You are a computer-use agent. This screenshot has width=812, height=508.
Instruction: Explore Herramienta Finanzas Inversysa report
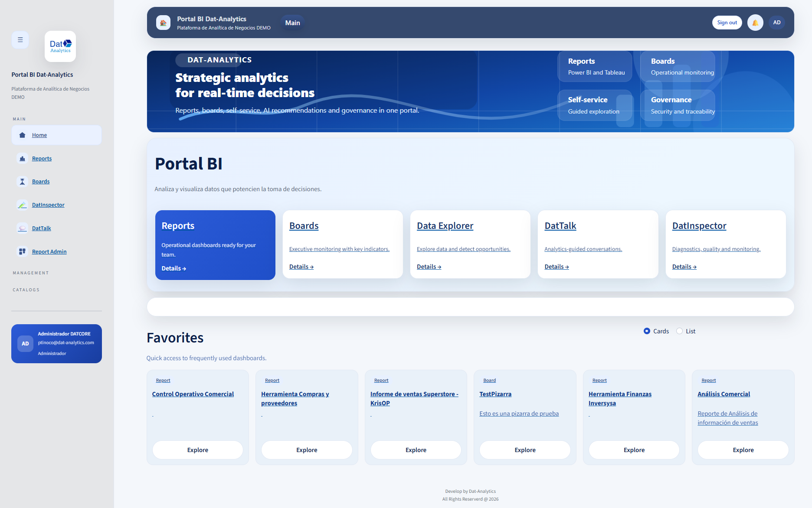click(634, 450)
